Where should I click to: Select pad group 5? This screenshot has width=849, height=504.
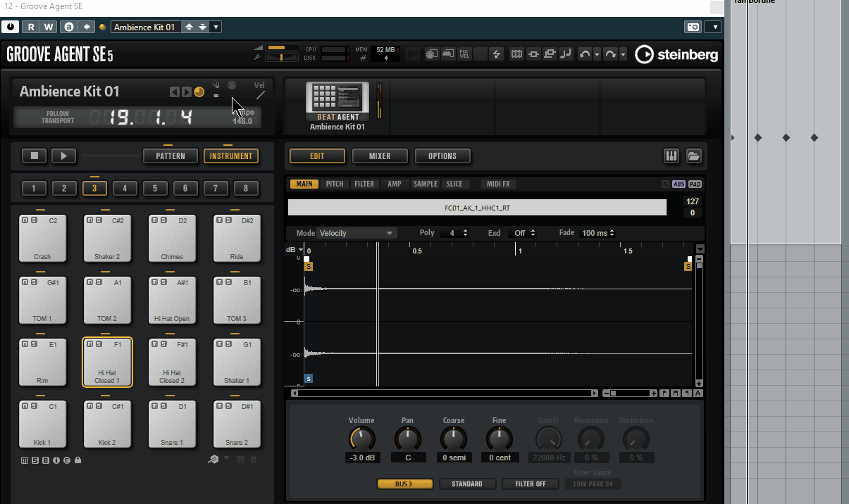pyautogui.click(x=155, y=188)
